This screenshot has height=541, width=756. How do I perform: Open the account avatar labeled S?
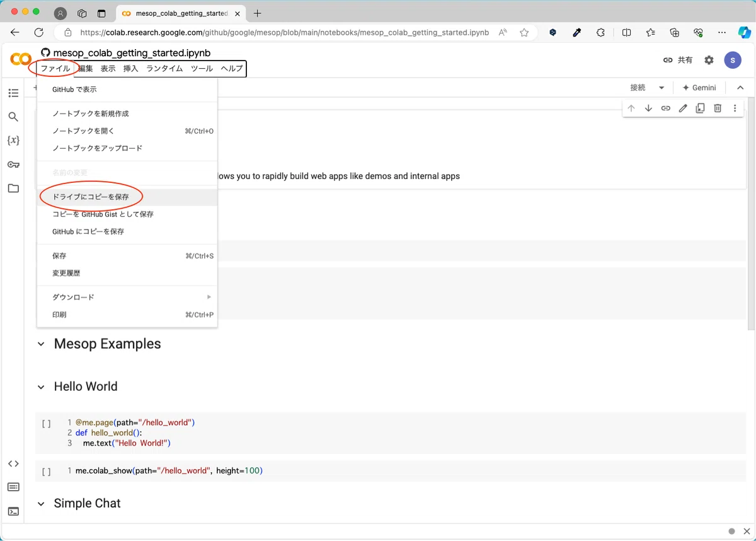coord(733,60)
